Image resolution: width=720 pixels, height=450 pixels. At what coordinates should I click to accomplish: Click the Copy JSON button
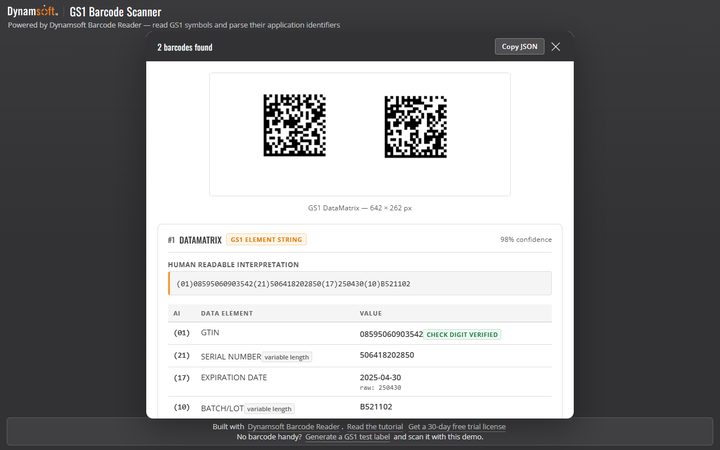click(519, 46)
